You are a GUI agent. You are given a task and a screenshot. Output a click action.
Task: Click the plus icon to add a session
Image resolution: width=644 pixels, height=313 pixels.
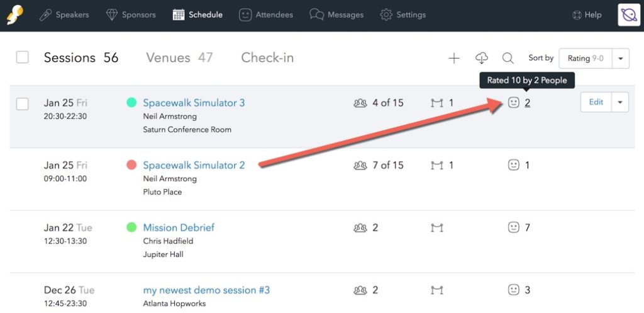(x=454, y=59)
